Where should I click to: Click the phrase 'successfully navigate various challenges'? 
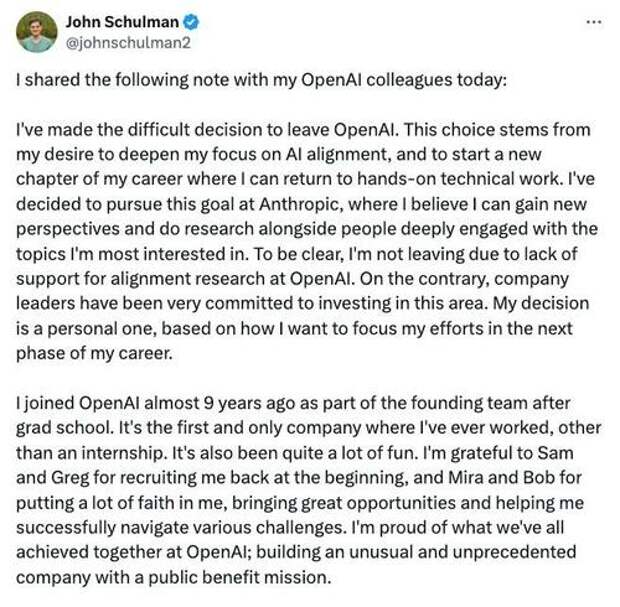point(181,528)
